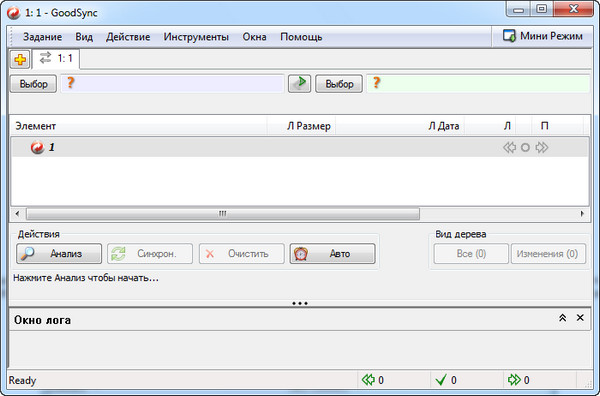Click the horizontal scrollbar thumb
The height and width of the screenshot is (396, 600).
223,213
